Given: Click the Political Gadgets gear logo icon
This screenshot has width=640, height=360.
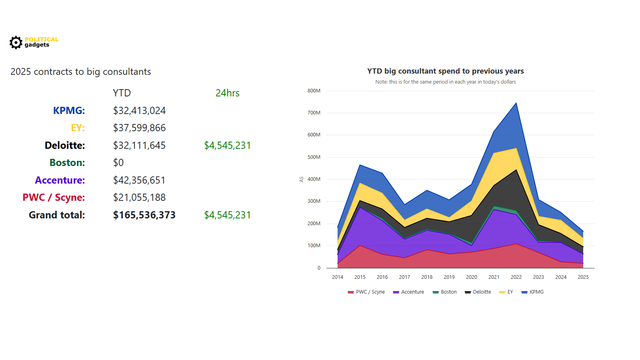Looking at the screenshot, I should pos(16,42).
